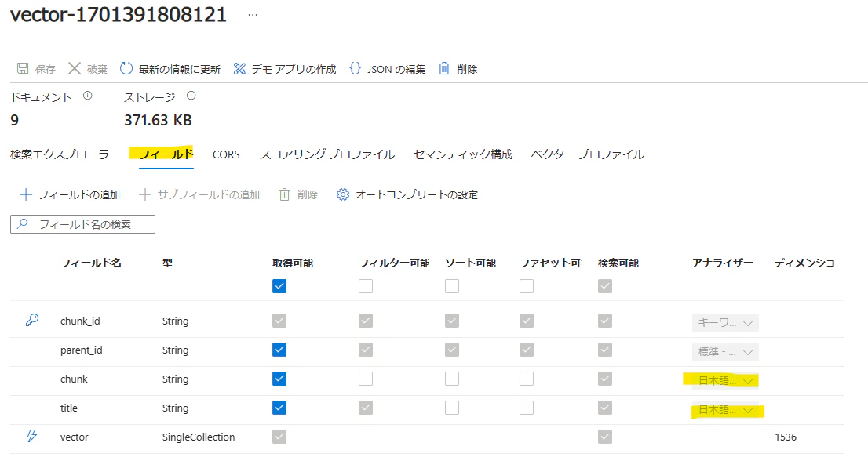Click the オートコンプリートの設定 button label

416,194
